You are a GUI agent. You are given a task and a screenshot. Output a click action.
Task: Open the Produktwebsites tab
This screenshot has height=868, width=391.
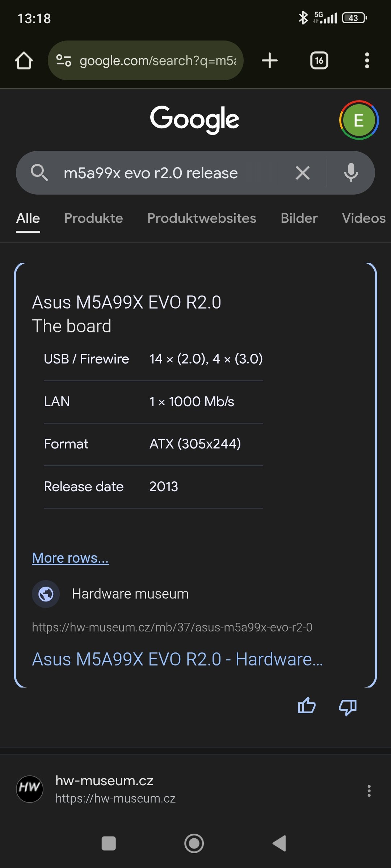click(x=202, y=218)
